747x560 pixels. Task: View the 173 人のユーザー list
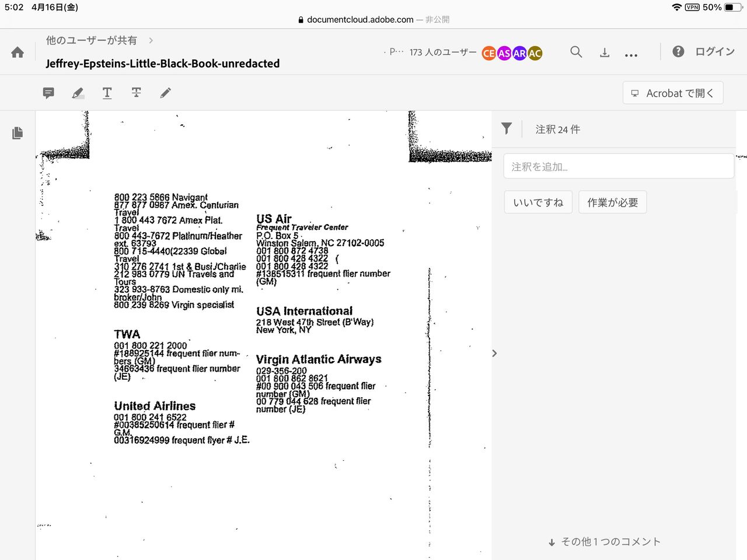pos(443,52)
